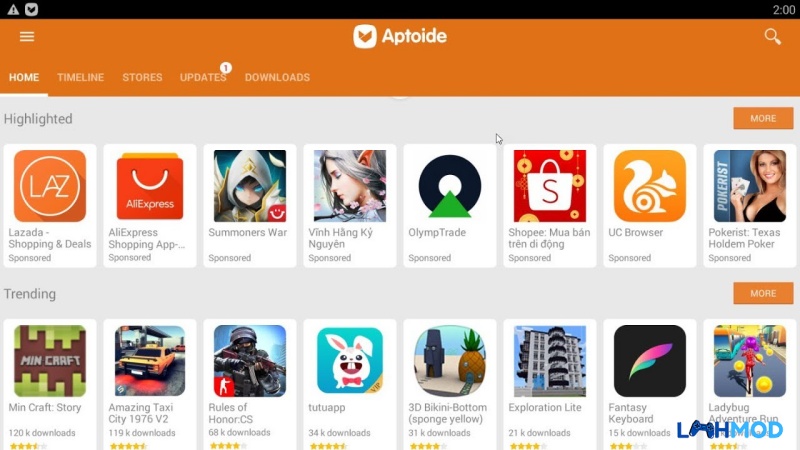Open the hamburger navigation menu
Image resolution: width=800 pixels, height=450 pixels.
pyautogui.click(x=27, y=36)
